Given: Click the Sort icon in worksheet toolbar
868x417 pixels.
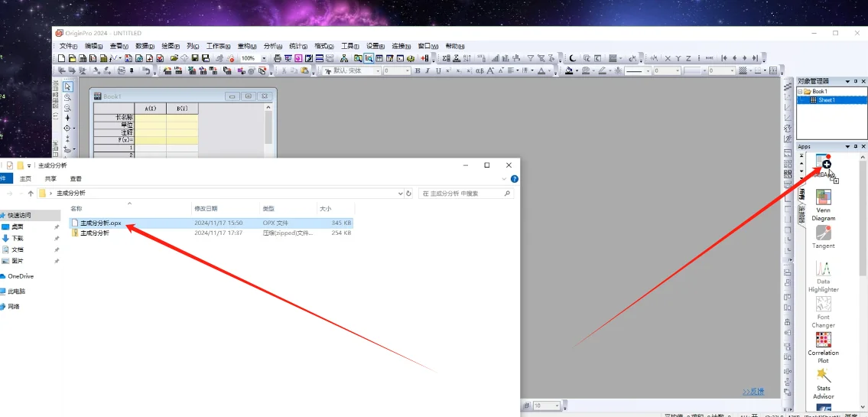Looking at the screenshot, I should click(x=467, y=58).
